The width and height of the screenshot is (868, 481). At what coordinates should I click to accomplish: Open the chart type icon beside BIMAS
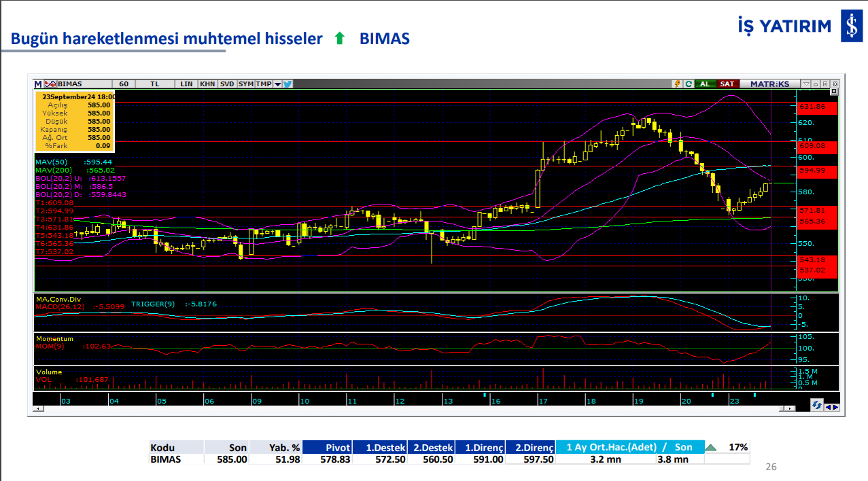[49, 84]
